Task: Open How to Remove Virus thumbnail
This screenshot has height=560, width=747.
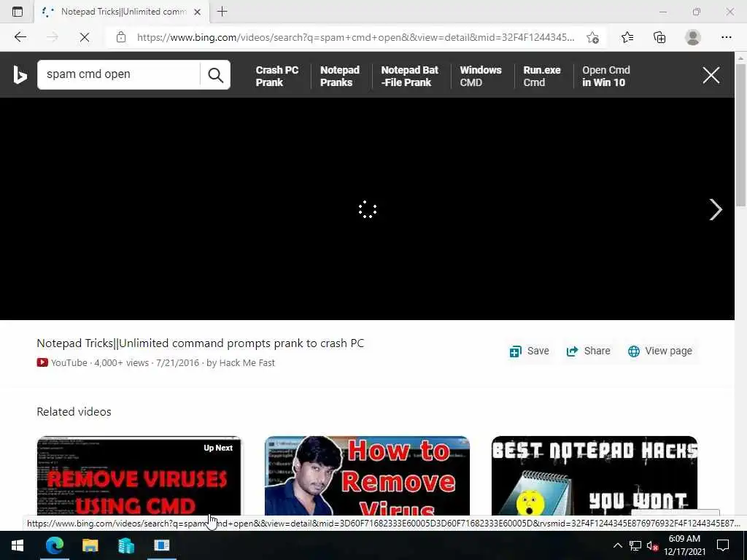Action: pos(367,475)
